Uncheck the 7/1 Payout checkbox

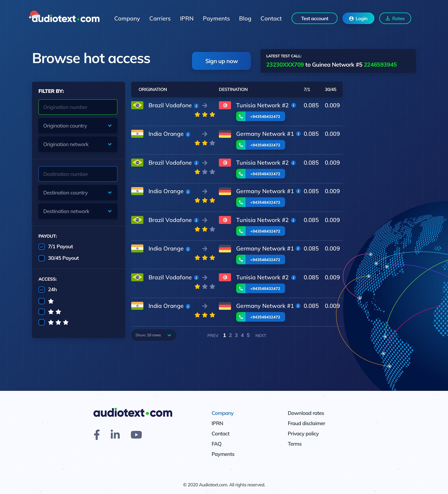pos(42,246)
